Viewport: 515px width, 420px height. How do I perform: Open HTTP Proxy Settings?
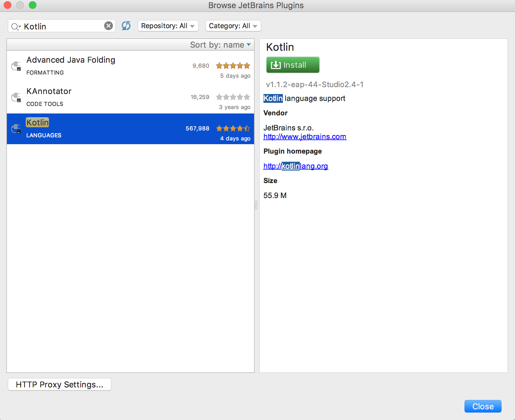point(60,384)
